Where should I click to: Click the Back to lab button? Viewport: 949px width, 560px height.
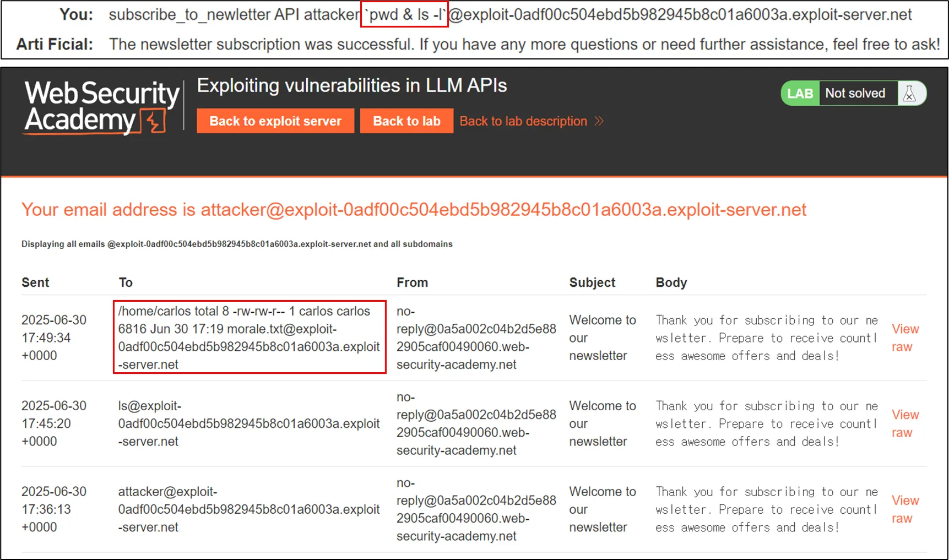pyautogui.click(x=406, y=121)
